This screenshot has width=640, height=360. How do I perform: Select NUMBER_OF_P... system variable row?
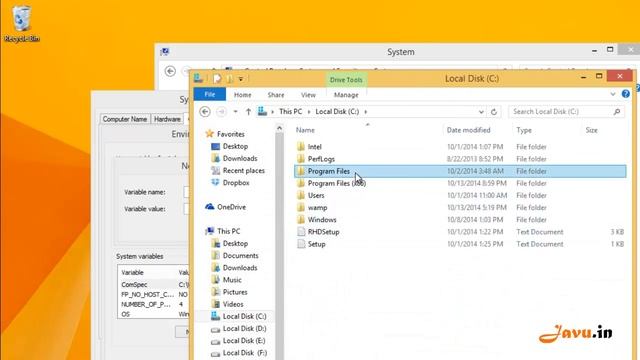154,304
